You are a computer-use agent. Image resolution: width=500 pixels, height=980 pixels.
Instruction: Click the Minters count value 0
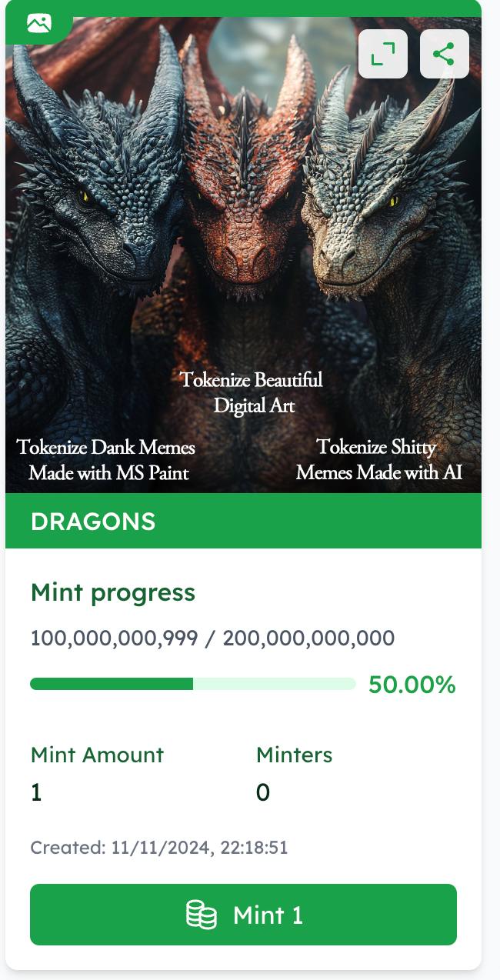(263, 792)
